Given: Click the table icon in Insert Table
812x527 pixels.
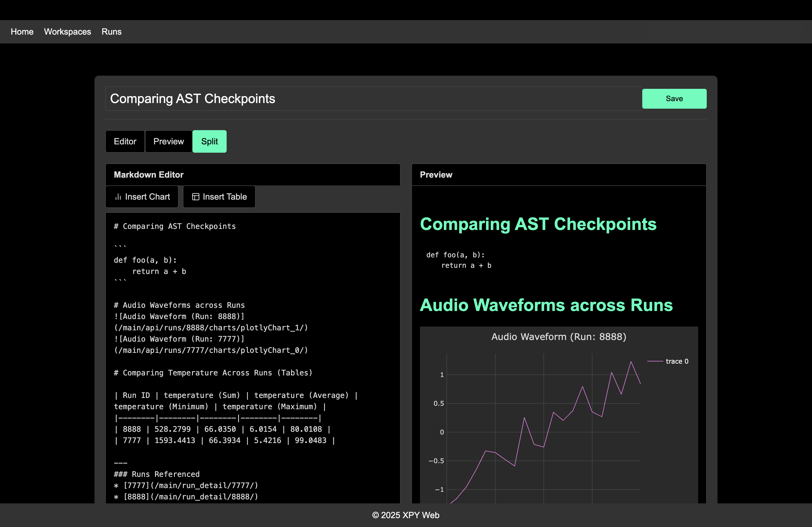Looking at the screenshot, I should (x=195, y=197).
